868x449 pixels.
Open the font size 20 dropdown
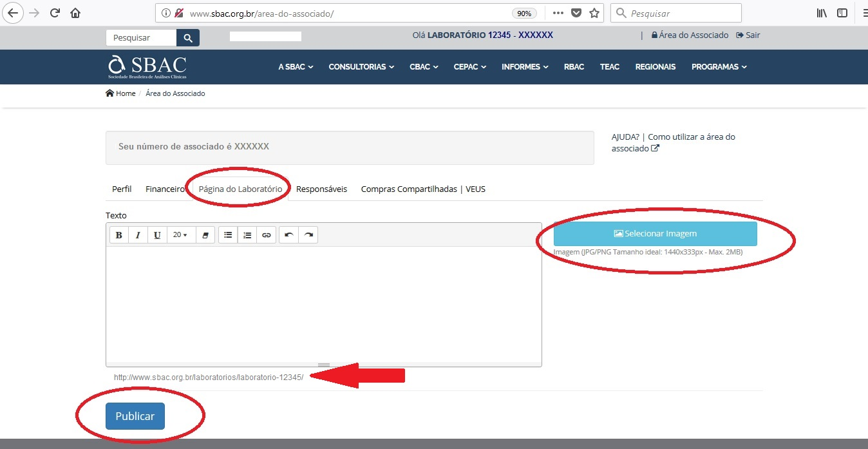tap(180, 235)
